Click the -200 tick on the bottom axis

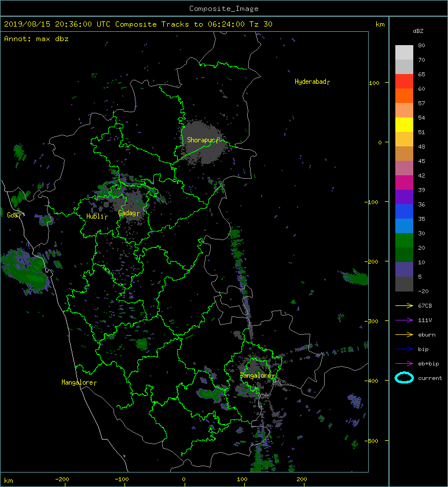point(62,479)
